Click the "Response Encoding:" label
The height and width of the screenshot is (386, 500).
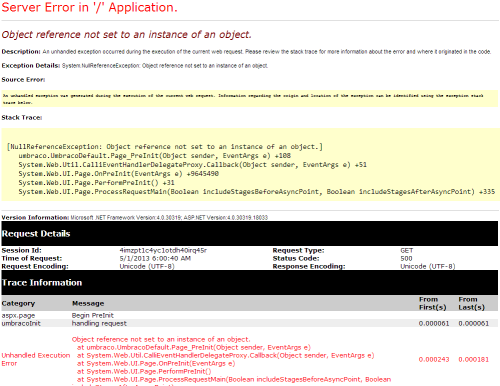[309, 266]
